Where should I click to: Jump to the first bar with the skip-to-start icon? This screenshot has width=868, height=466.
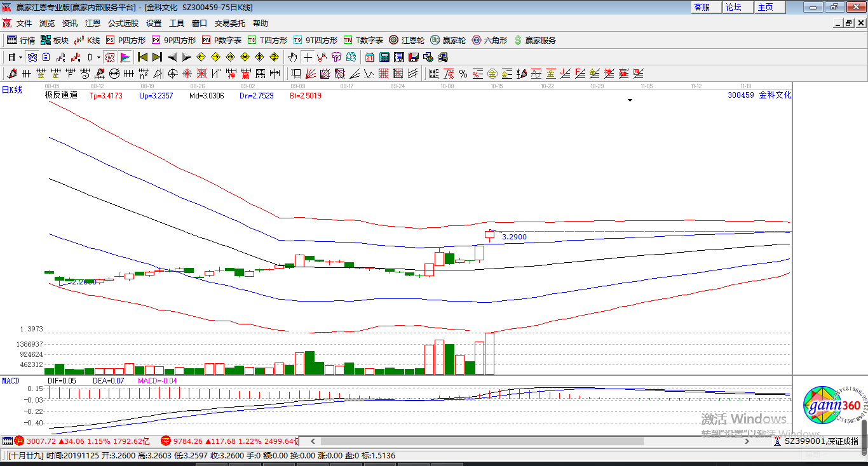142,57
